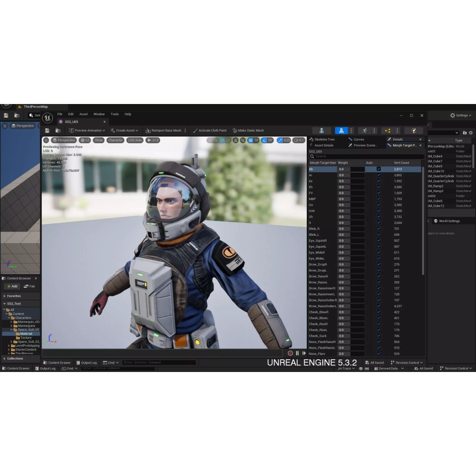The width and height of the screenshot is (476, 476).
Task: Save the SS2_UE5 asset with toolbar disk icon
Action: [x=47, y=130]
